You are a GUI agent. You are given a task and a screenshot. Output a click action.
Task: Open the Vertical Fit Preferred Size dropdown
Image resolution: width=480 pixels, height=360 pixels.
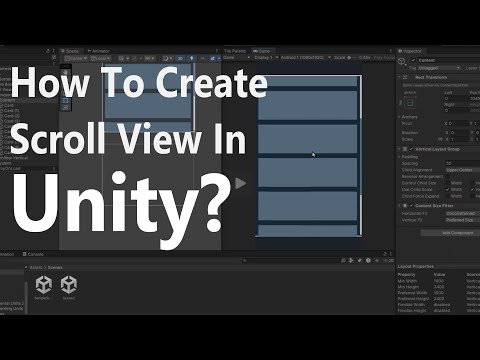[463, 220]
